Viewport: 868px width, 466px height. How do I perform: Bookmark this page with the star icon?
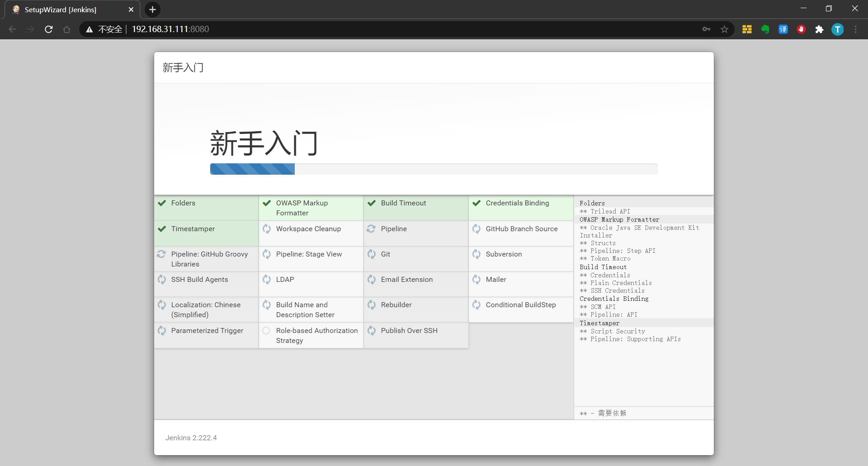(725, 29)
